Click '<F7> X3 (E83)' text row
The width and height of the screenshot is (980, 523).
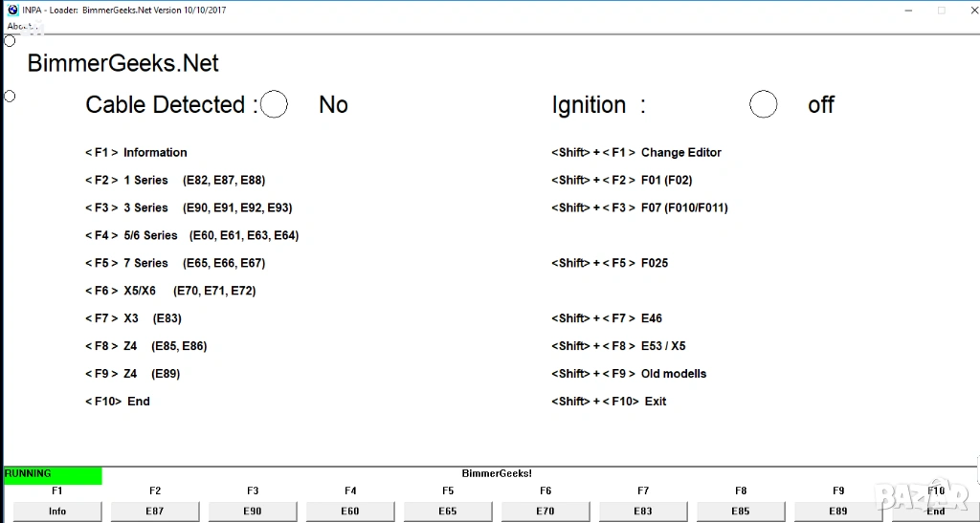[x=133, y=318]
